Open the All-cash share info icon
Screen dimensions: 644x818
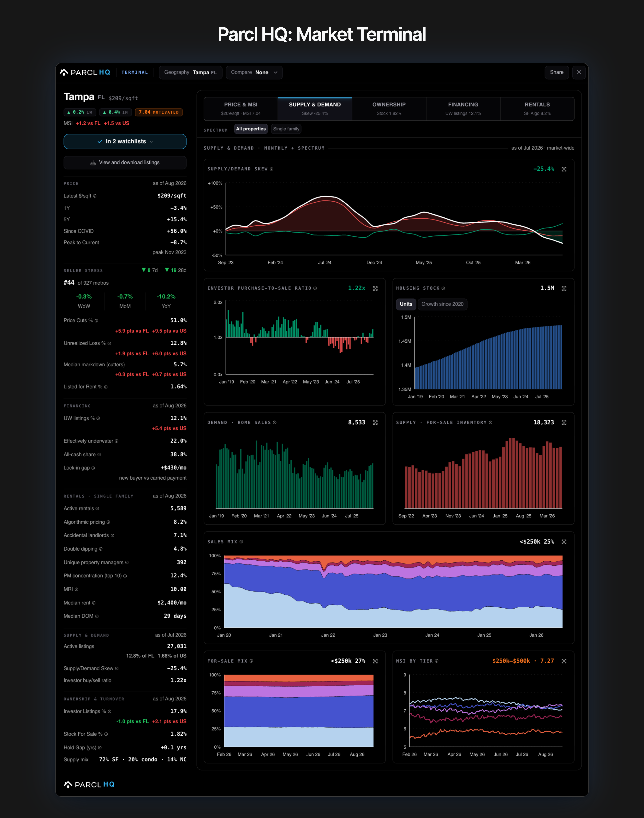click(99, 455)
